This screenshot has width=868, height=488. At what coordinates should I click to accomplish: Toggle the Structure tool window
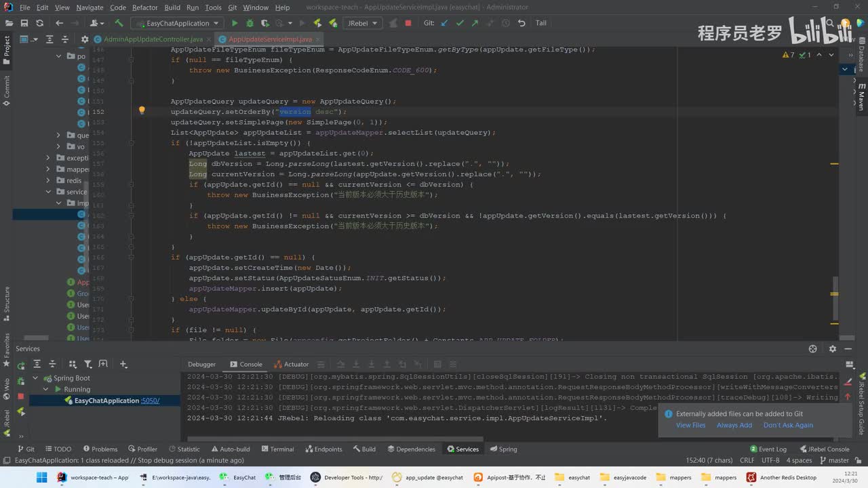(x=7, y=303)
